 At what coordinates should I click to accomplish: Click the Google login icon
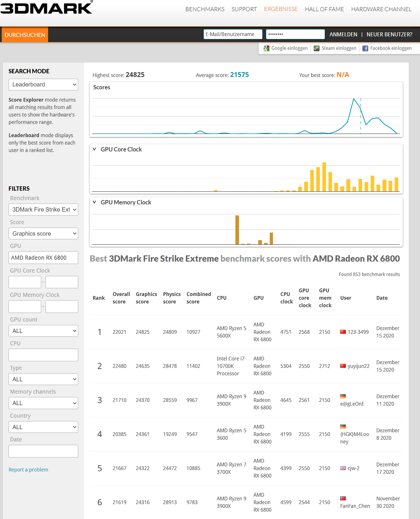267,48
